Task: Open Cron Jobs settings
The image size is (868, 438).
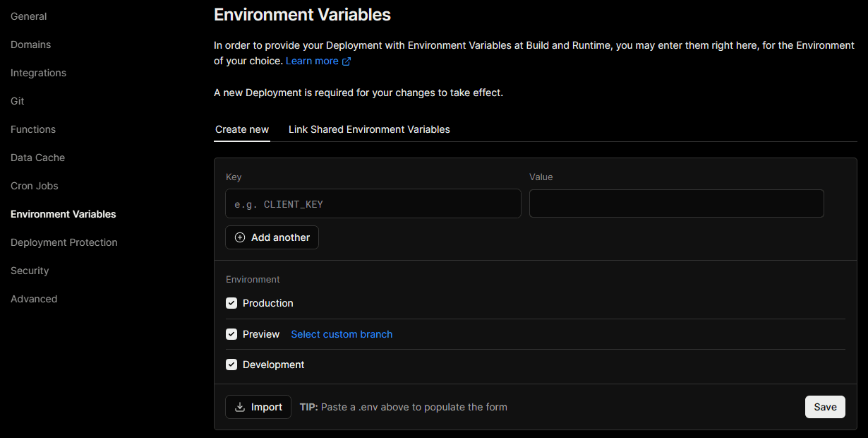Action: pos(35,186)
